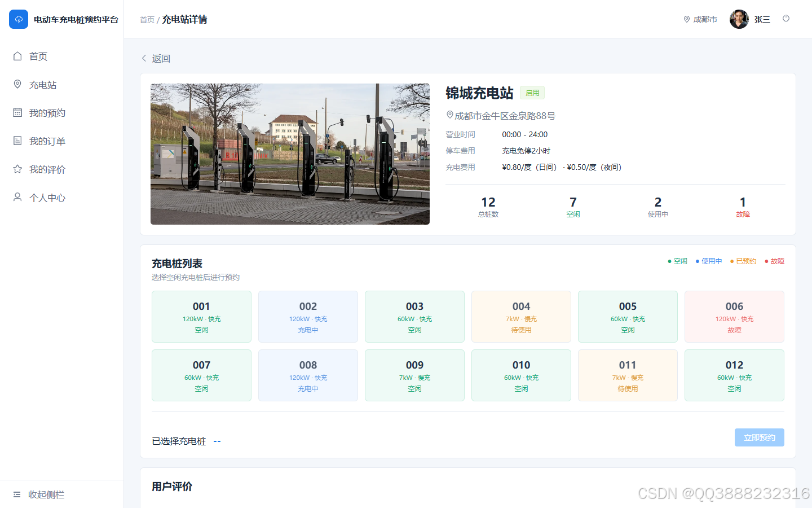Viewport: 812px width, 508px height.
Task: Click the location pin icon beside 充电站
Action: (x=17, y=84)
